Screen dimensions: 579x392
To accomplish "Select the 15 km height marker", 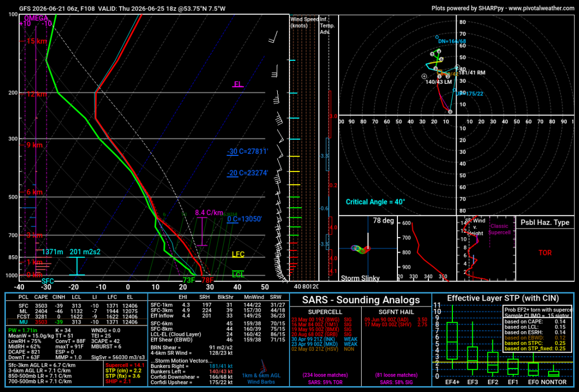I will (x=36, y=41).
